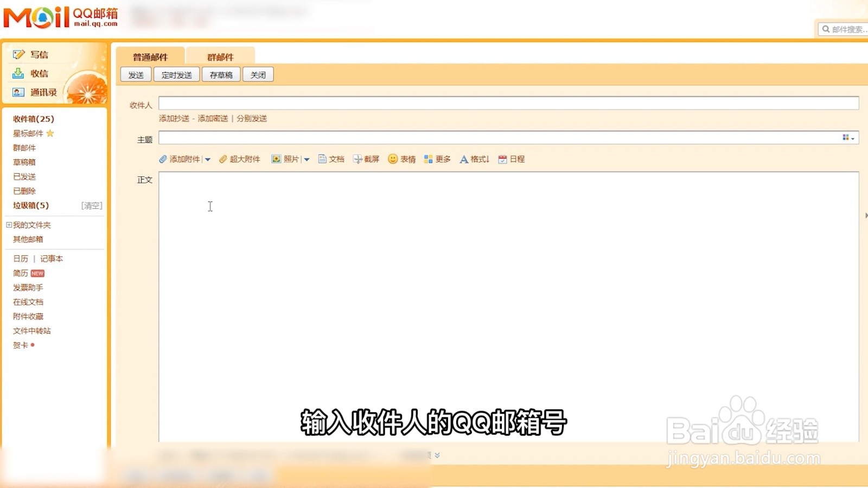
Task: Open the 照片 dropdown arrow
Action: (307, 159)
